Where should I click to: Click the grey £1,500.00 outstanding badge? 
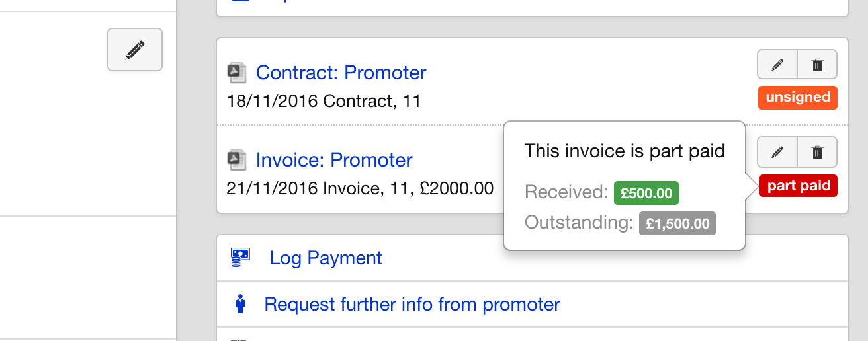coord(677,223)
